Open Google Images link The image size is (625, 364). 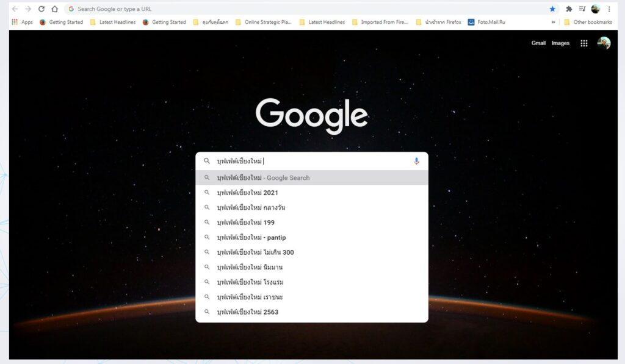(x=560, y=43)
